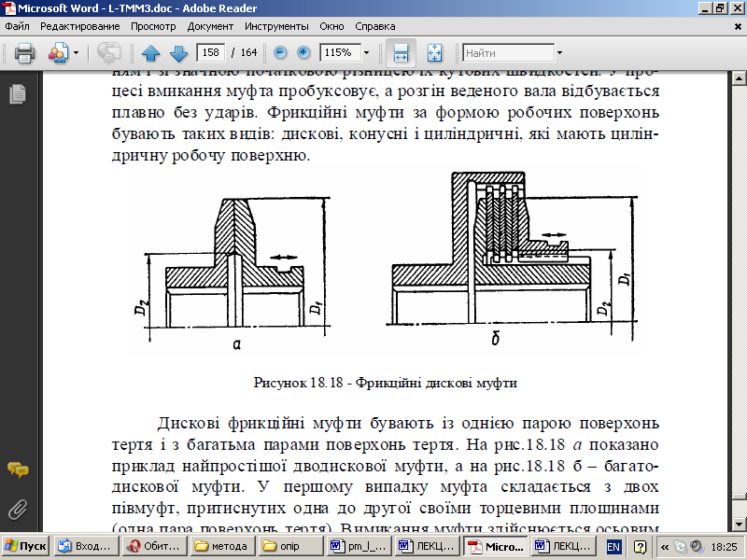Open the Файл menu
The width and height of the screenshot is (747, 560).
tap(17, 27)
